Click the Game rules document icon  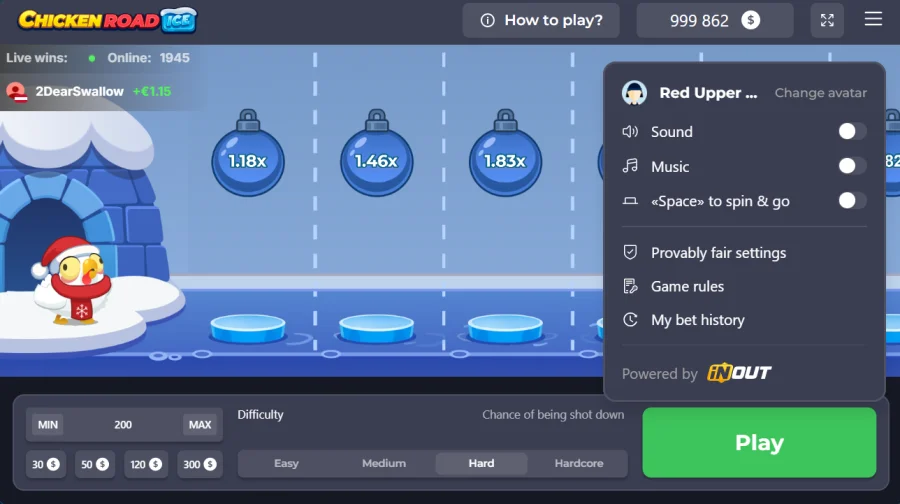(x=630, y=286)
